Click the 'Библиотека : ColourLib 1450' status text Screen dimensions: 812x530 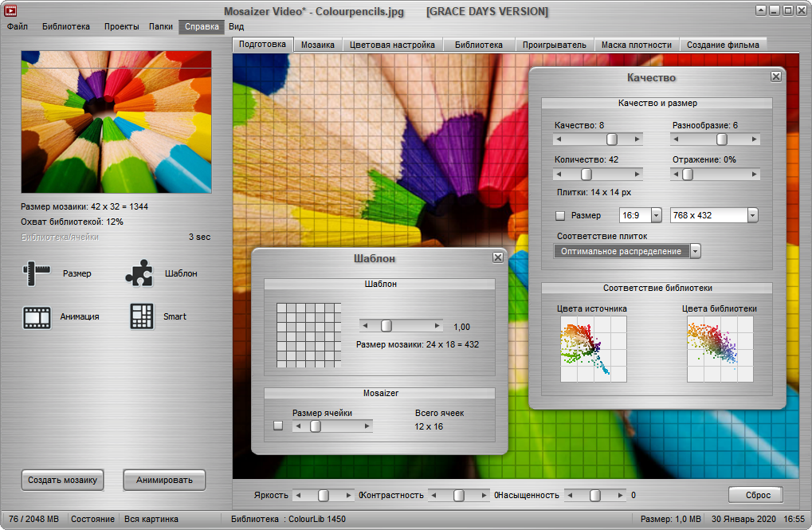[x=288, y=519]
